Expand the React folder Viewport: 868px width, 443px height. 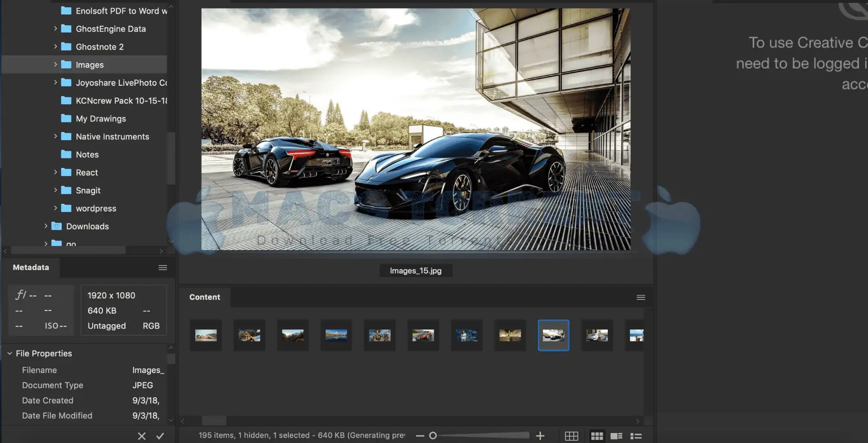coord(55,172)
